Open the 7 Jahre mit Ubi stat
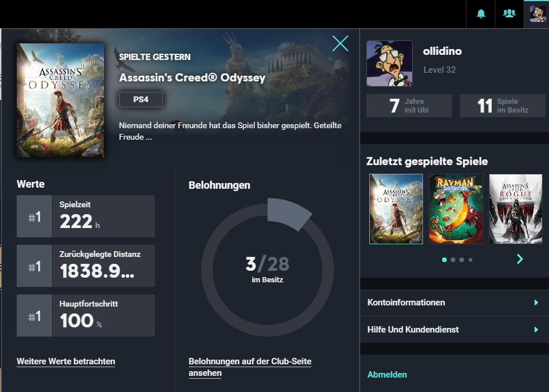The height and width of the screenshot is (392, 549). (x=409, y=106)
